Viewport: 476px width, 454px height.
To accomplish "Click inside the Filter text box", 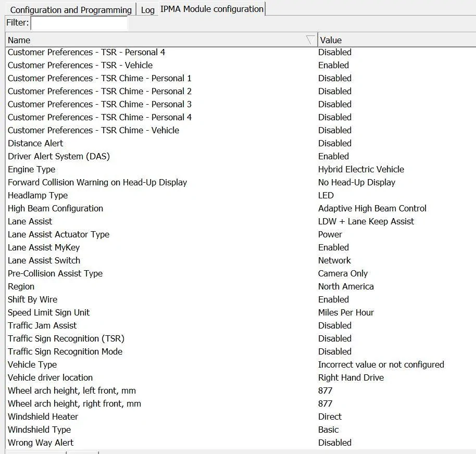I will (x=78, y=22).
